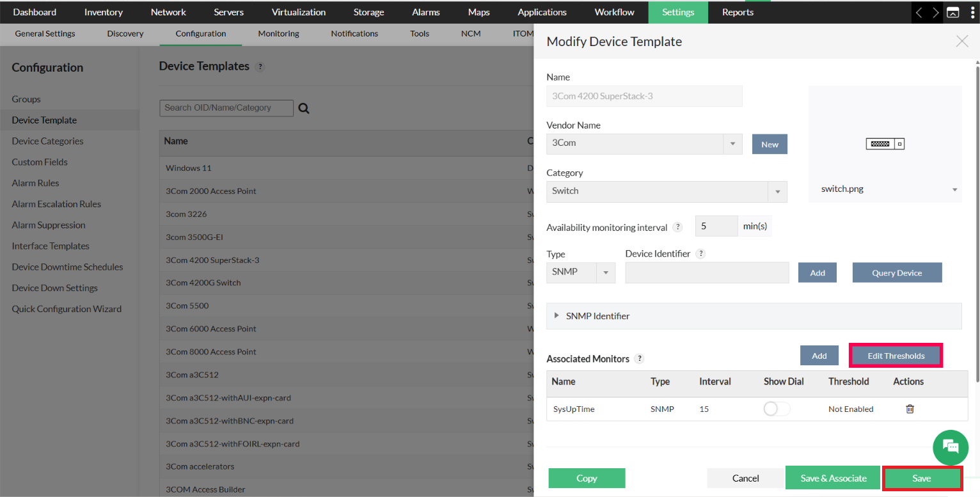The height and width of the screenshot is (497, 980).
Task: Click help icon next to Device Templates
Action: [260, 67]
